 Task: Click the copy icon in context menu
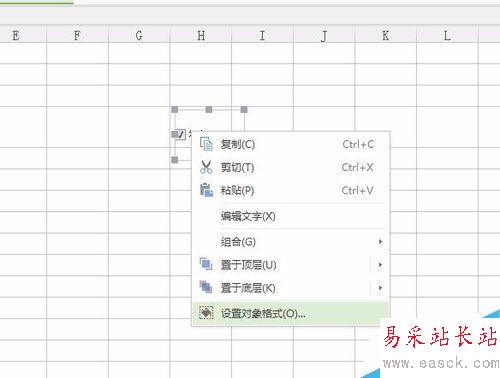tap(206, 144)
